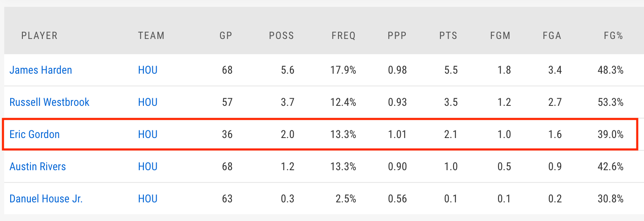Sort table by GP column header

pos(226,36)
